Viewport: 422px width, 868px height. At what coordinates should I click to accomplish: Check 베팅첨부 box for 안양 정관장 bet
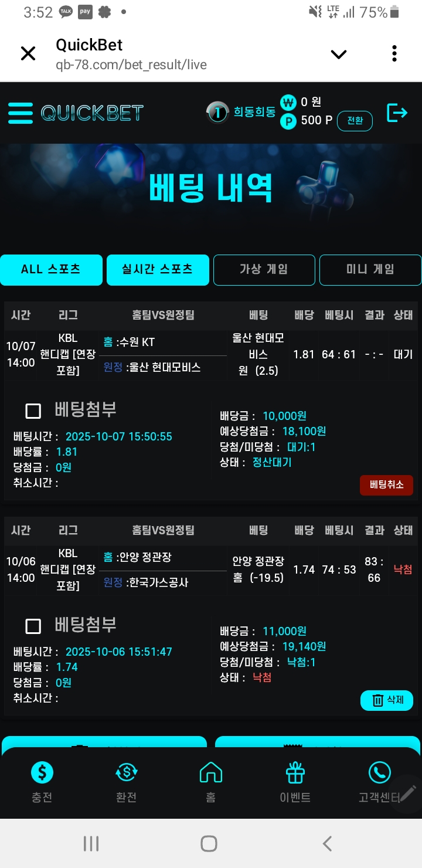pyautogui.click(x=33, y=626)
